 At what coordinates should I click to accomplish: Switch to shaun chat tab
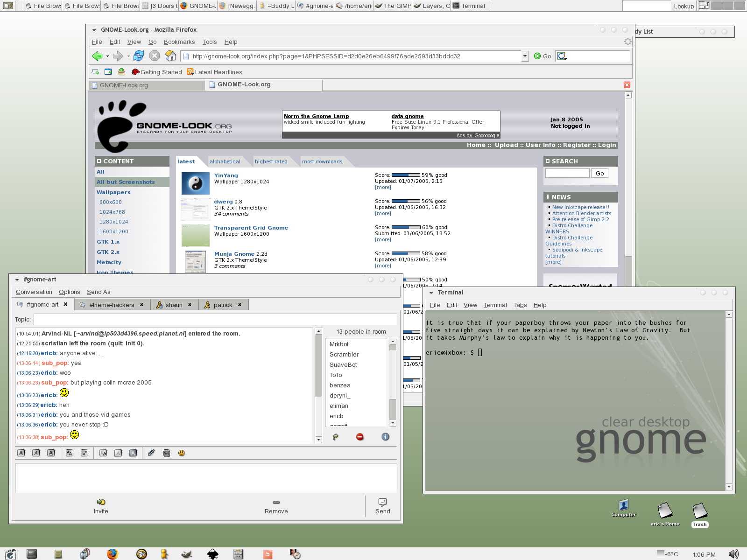click(174, 305)
